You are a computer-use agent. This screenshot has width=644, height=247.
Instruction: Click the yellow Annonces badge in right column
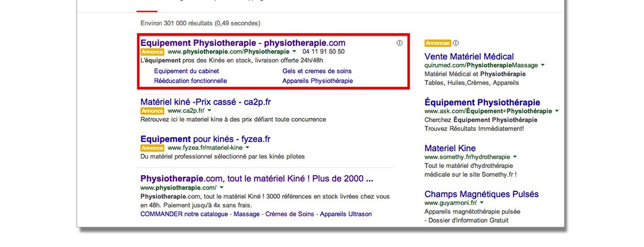tap(438, 43)
